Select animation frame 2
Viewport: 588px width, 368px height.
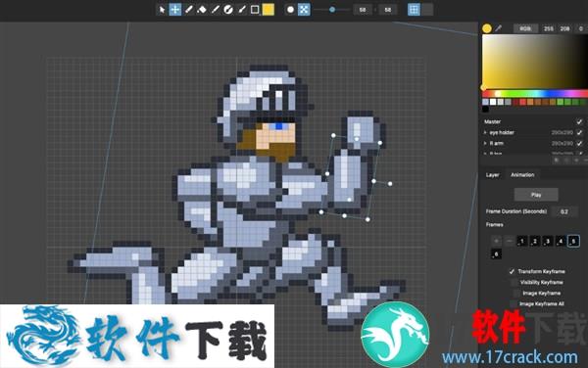[x=535, y=241]
